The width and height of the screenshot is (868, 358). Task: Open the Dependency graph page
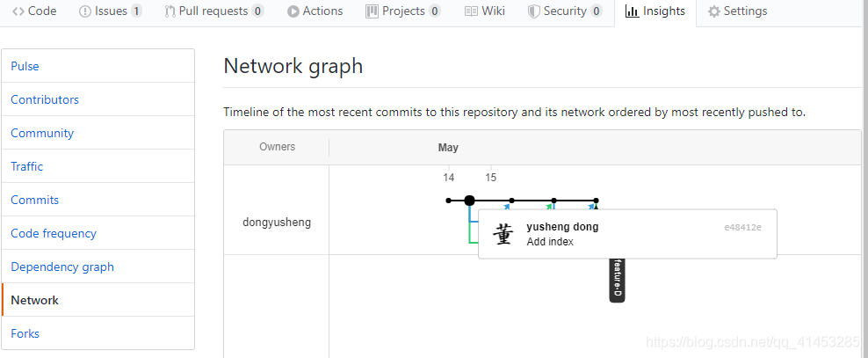[x=62, y=267]
